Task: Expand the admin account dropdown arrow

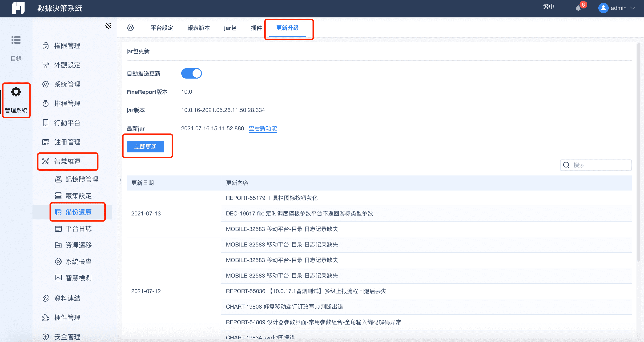Action: point(633,8)
